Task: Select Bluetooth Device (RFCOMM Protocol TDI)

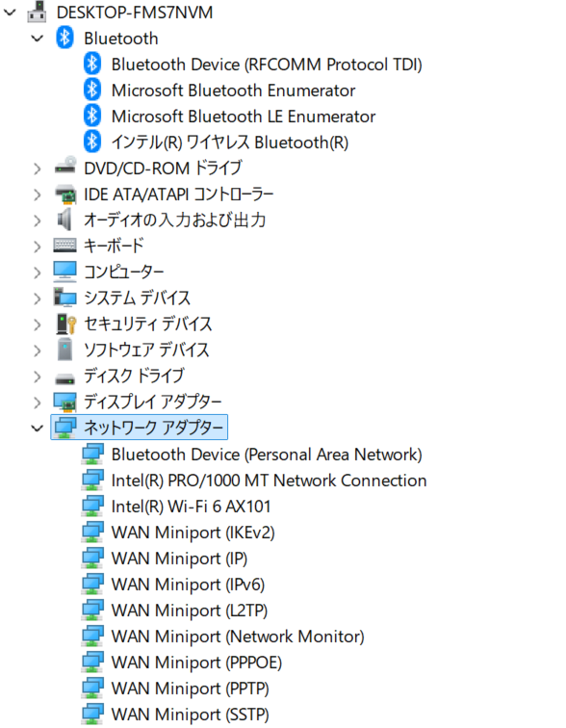Action: 267,65
